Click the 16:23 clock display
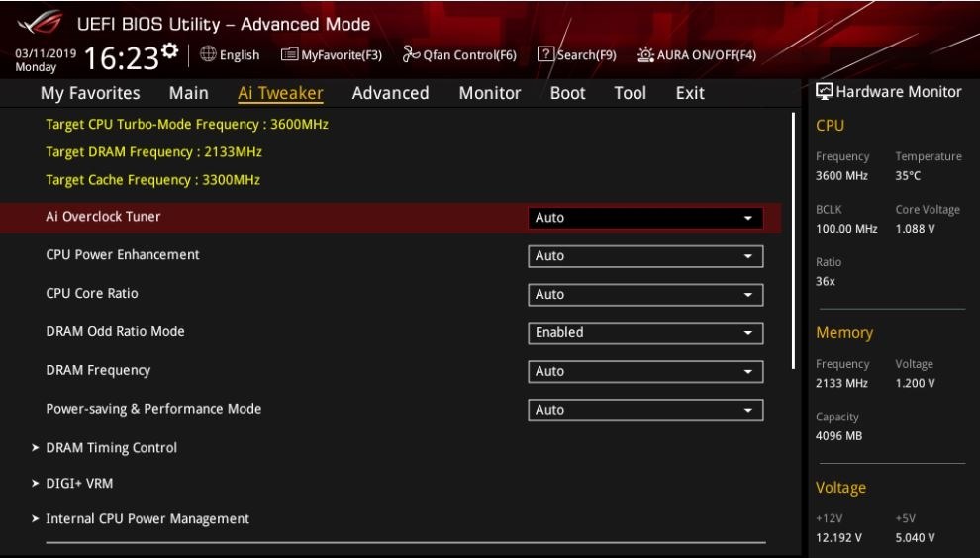980x558 pixels. point(121,58)
